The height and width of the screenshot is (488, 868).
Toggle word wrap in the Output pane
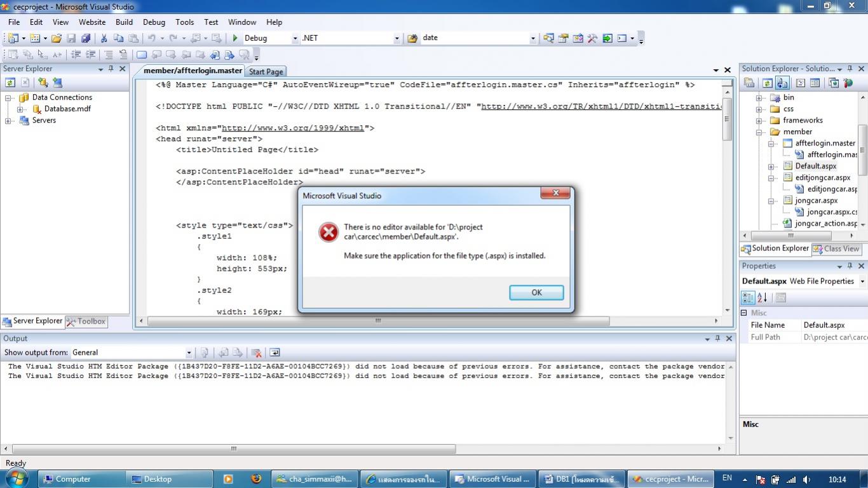tap(275, 353)
